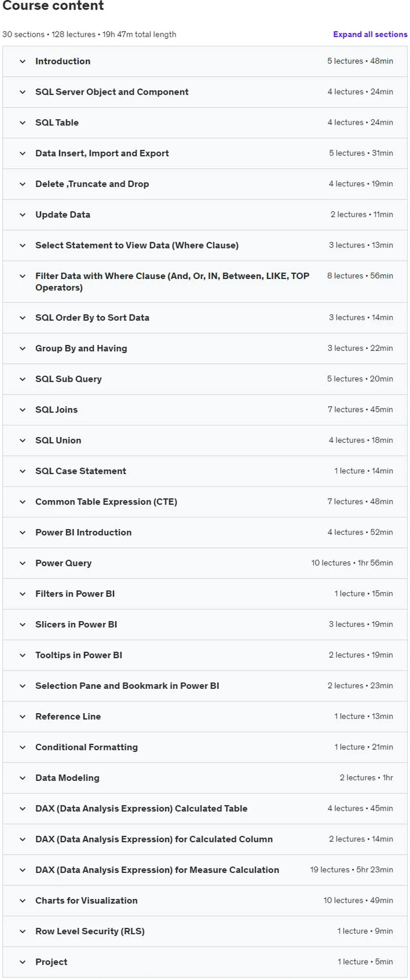Open chevron for Row Level Security (RLS)
410x980 pixels.
tap(23, 932)
